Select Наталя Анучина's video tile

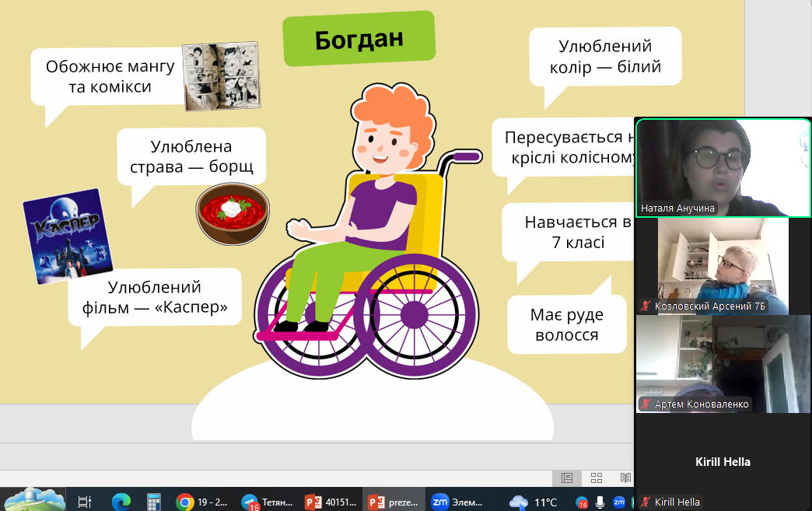[x=723, y=168]
